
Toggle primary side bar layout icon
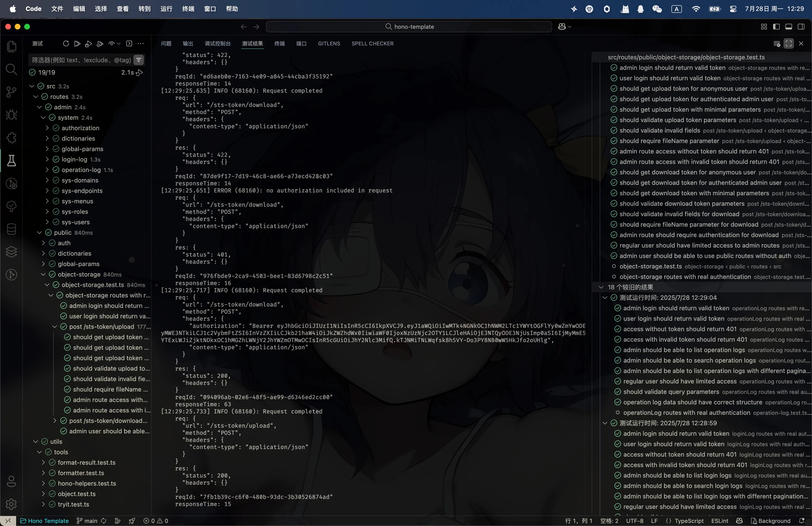click(x=776, y=27)
